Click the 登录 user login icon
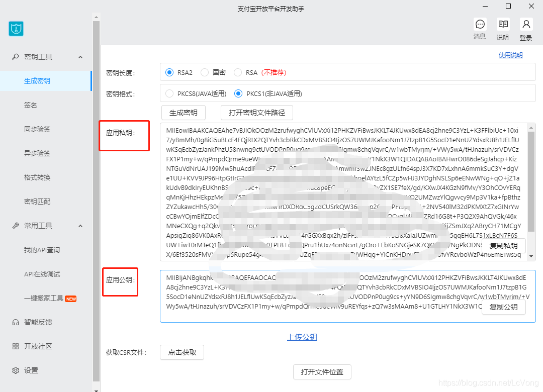The height and width of the screenshot is (392, 543). point(526,24)
